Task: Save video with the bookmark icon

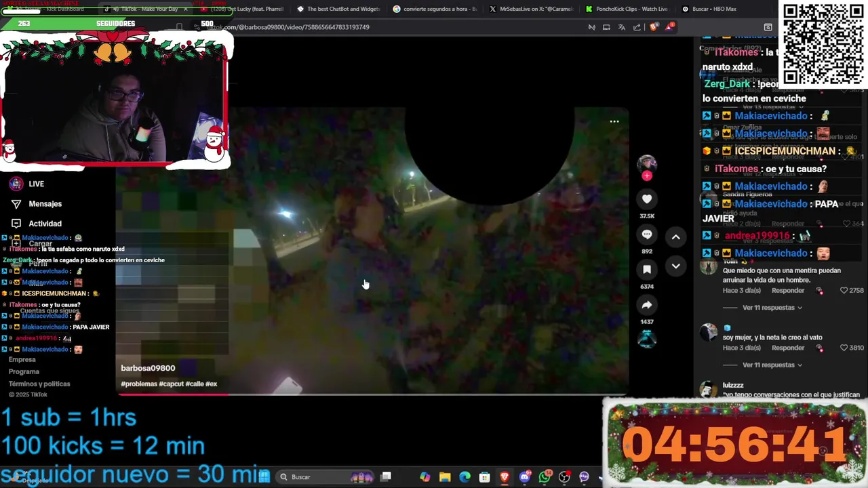Action: [x=647, y=269]
